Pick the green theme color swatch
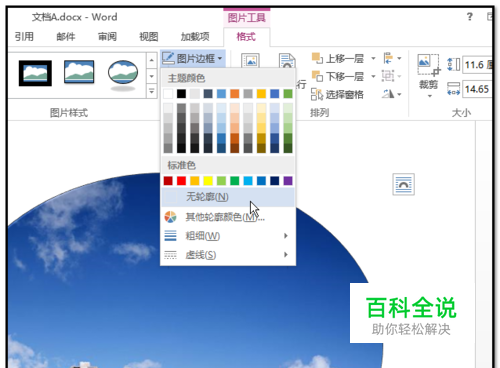 (288, 94)
